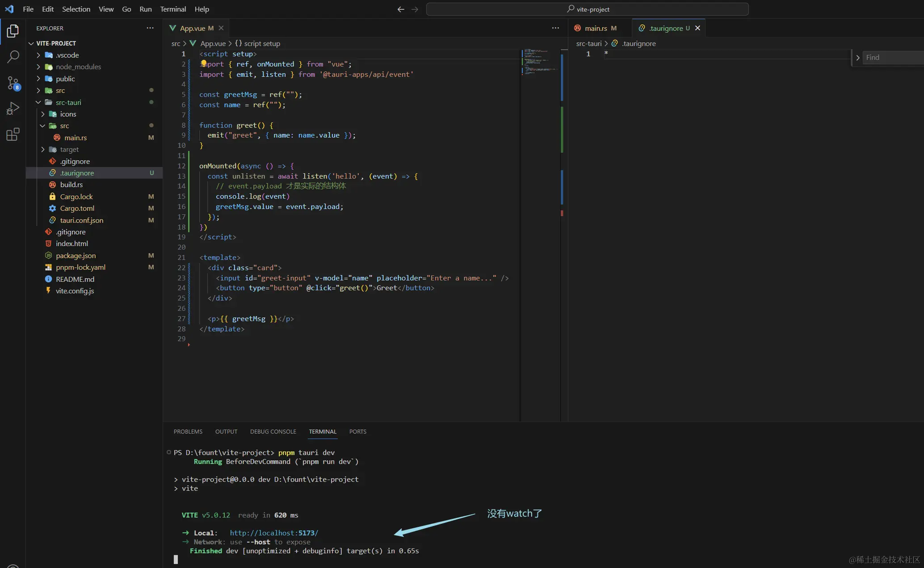Click the lightbulb code action icon
This screenshot has height=568, width=924.
point(204,63)
